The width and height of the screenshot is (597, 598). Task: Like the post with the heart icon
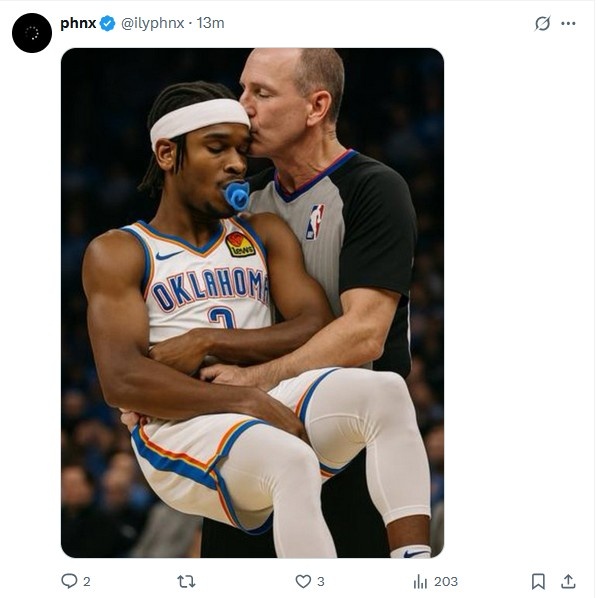[303, 581]
